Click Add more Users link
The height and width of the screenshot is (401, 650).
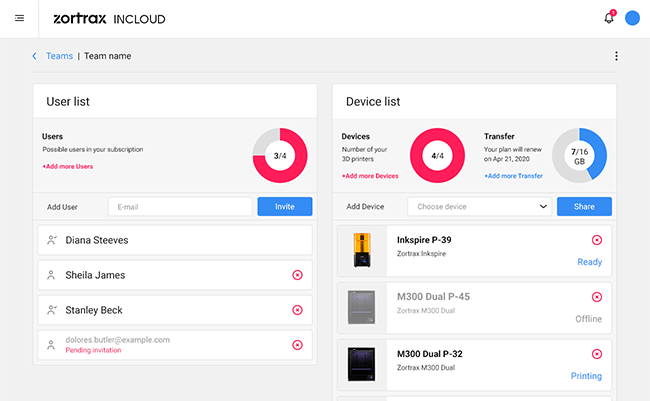click(67, 166)
